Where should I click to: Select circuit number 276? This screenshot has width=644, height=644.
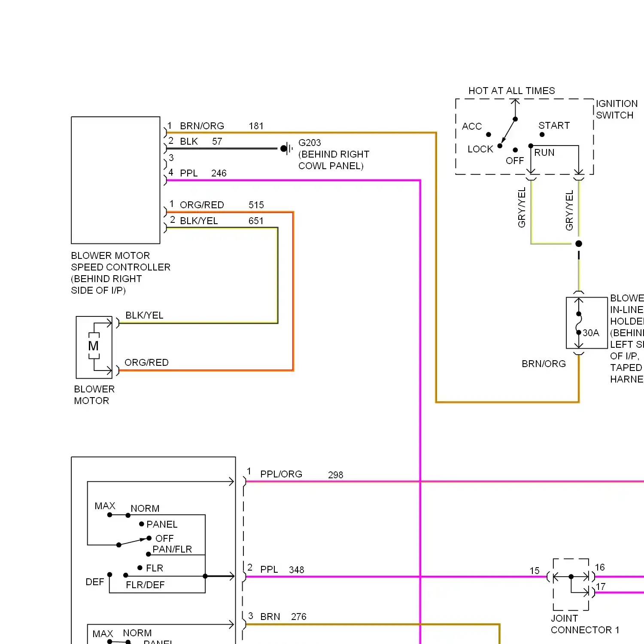(298, 617)
